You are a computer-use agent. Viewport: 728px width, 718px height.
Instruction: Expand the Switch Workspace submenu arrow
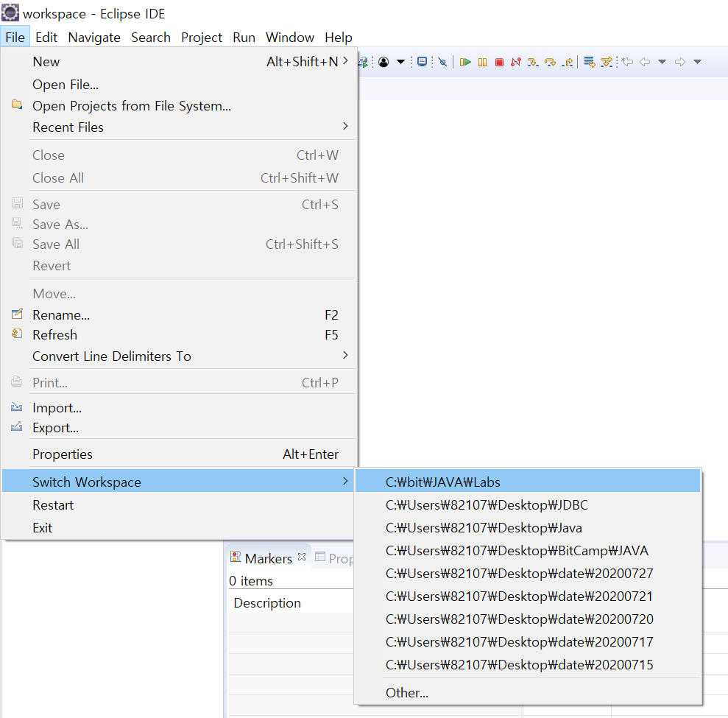pyautogui.click(x=345, y=481)
